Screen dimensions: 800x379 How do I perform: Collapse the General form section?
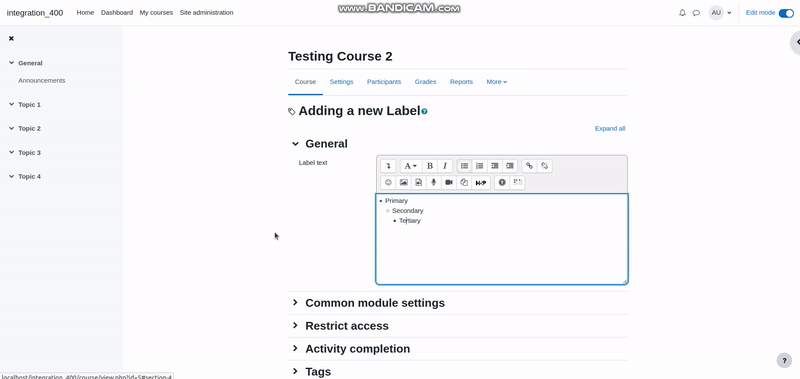[x=295, y=144]
